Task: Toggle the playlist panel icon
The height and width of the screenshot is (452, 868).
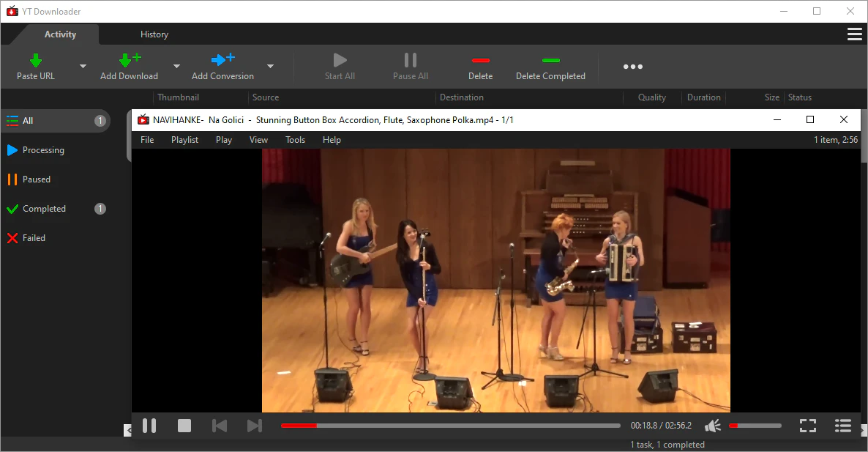Action: click(843, 426)
